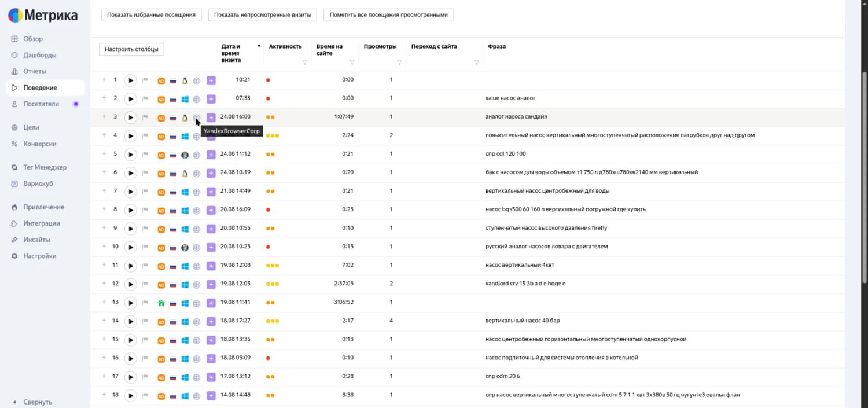The width and height of the screenshot is (868, 408).
Task: Open the Переход с сайта column filter
Action: pos(476,63)
